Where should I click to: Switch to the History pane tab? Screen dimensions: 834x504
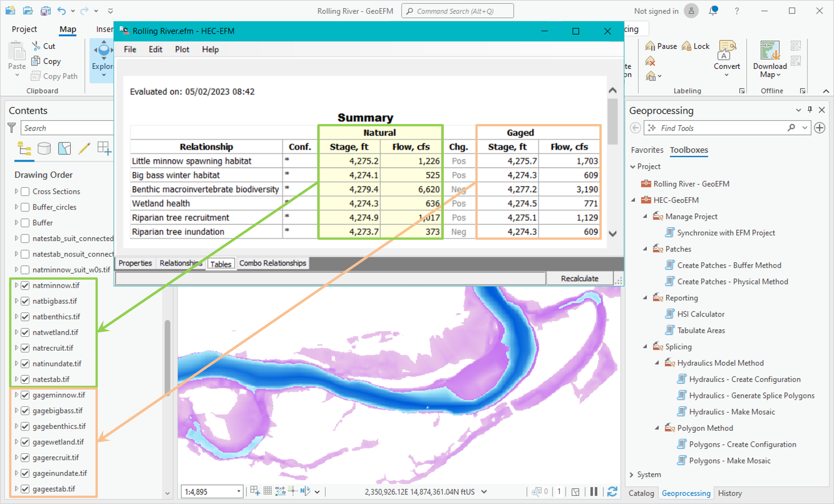[730, 493]
